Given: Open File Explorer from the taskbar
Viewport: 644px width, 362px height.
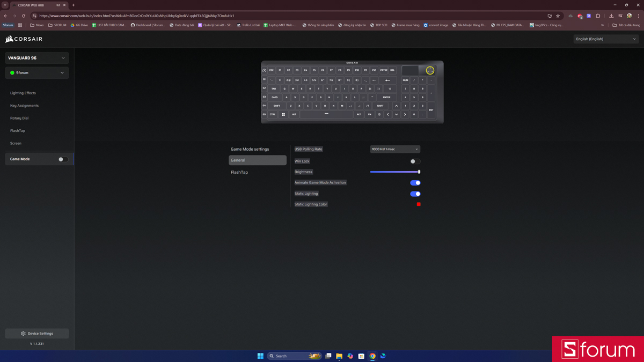Looking at the screenshot, I should [339, 356].
